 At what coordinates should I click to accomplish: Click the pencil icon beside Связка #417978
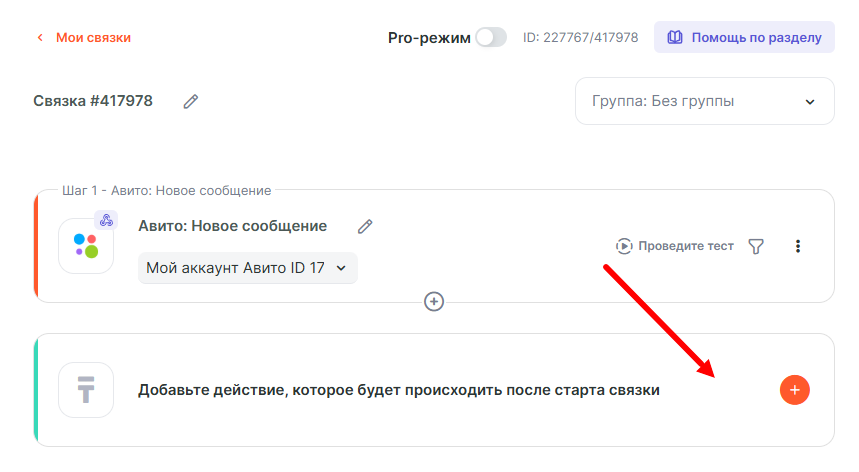[x=191, y=101]
